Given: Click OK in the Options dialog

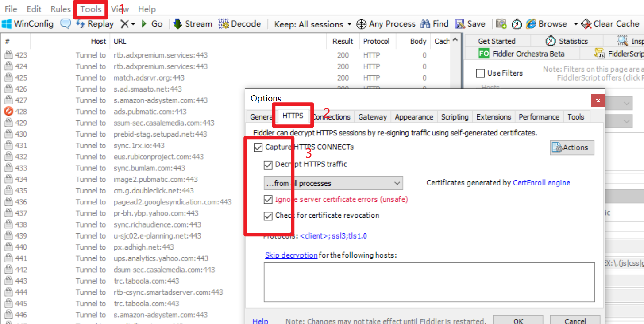Looking at the screenshot, I should coord(518,320).
